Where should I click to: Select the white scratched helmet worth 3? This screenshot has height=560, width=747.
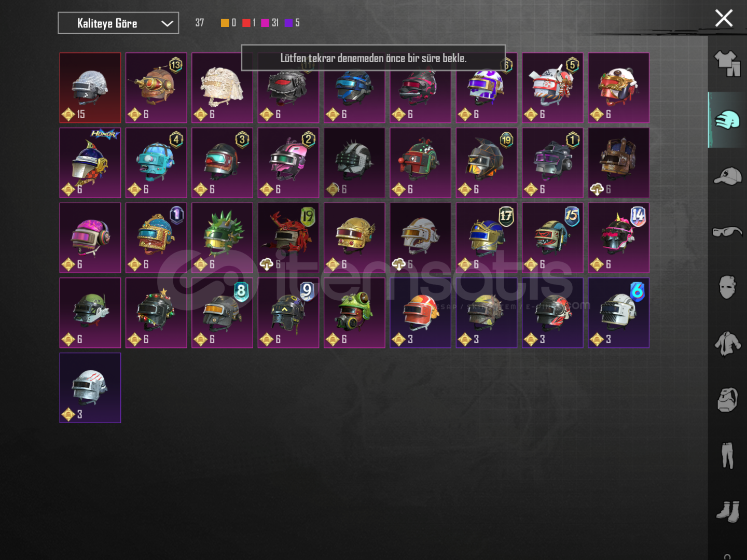90,388
